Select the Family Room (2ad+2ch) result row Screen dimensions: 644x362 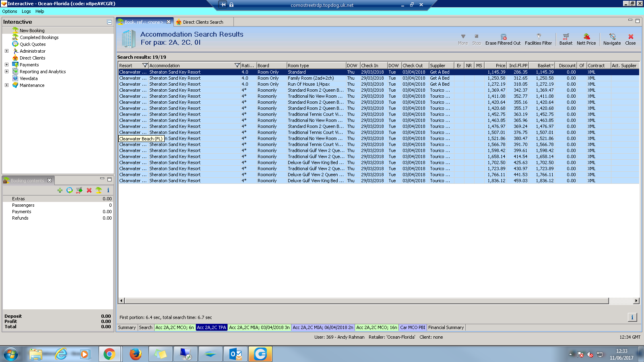(378, 78)
